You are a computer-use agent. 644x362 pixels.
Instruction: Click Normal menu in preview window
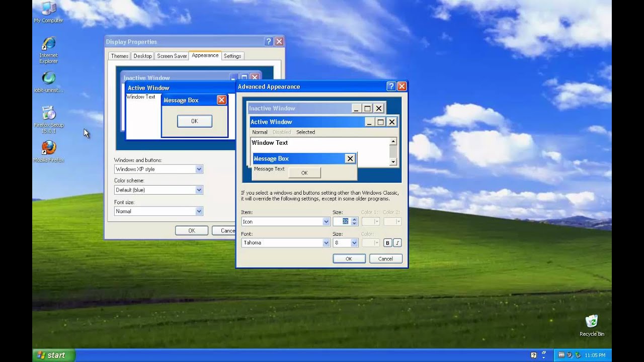click(260, 132)
